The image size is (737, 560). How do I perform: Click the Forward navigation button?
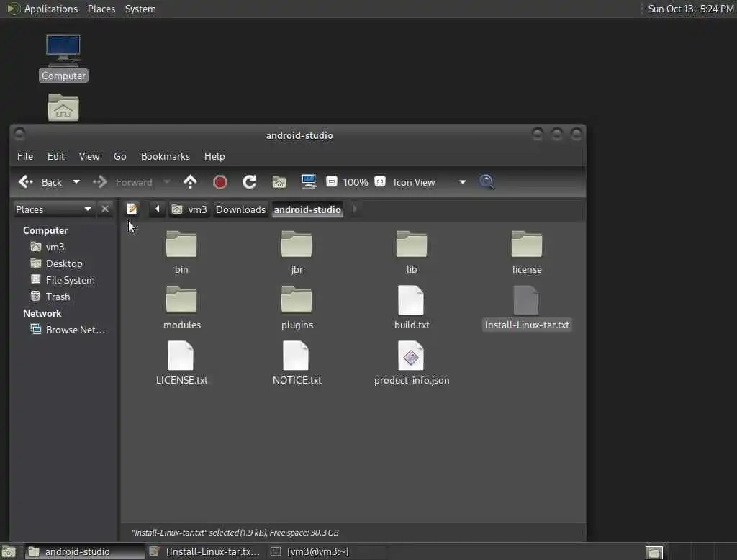(x=122, y=182)
